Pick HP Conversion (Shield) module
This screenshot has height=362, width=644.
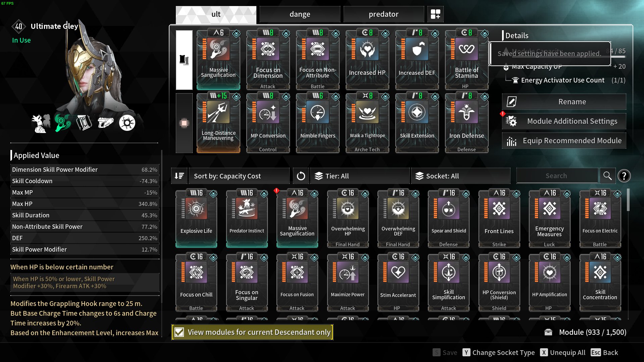(x=499, y=282)
